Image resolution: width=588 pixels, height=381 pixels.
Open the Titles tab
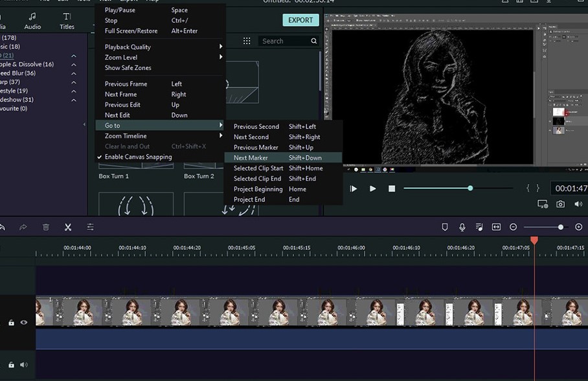[x=67, y=21]
